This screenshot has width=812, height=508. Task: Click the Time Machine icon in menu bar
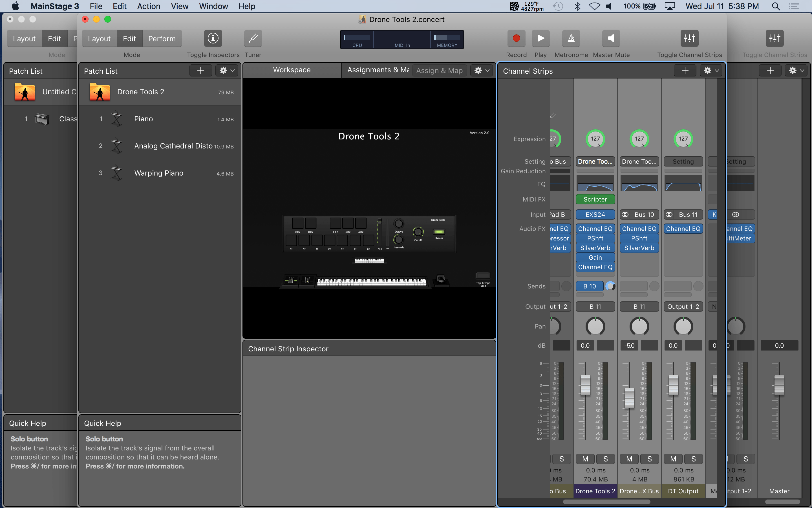pyautogui.click(x=558, y=6)
